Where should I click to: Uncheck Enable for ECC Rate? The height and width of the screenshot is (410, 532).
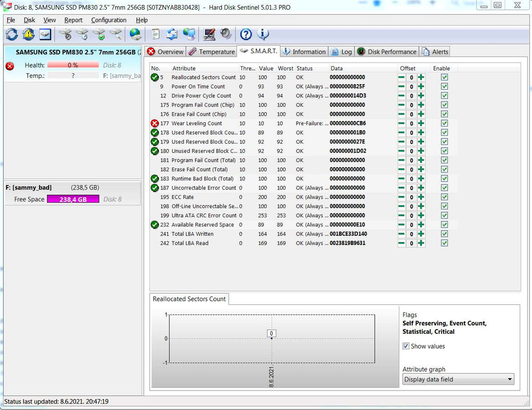(x=444, y=197)
